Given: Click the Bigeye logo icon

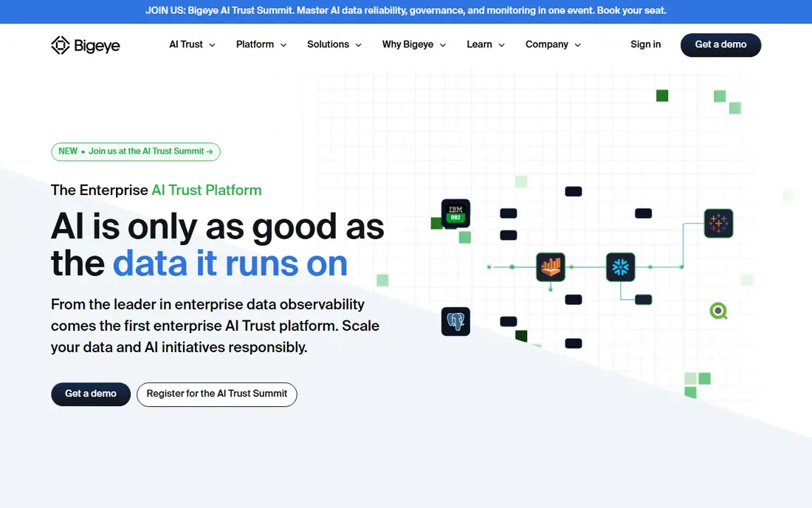Looking at the screenshot, I should [x=60, y=45].
